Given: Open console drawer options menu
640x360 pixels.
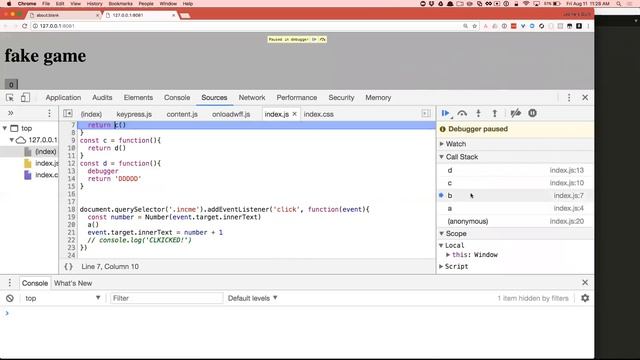Looking at the screenshot, I should 10,283.
